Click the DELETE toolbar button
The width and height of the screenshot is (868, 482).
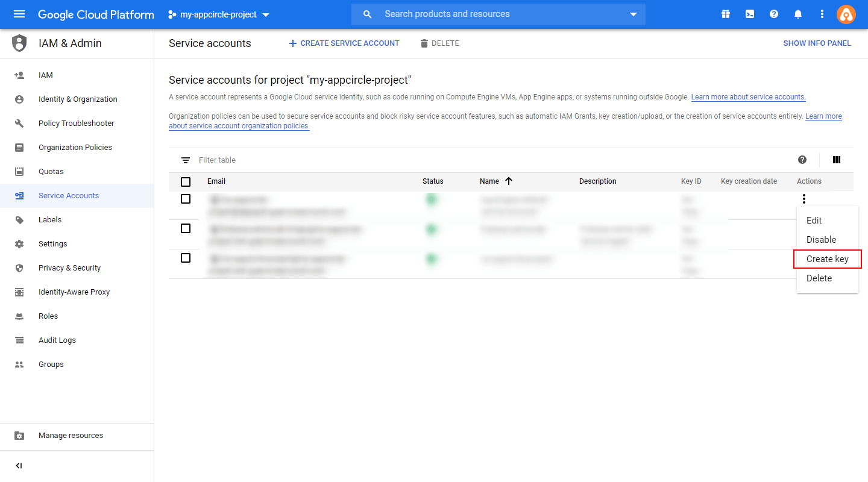[439, 43]
